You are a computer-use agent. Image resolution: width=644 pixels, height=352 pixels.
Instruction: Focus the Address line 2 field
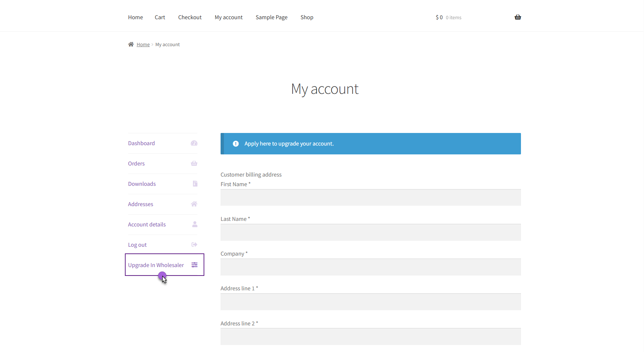point(371,336)
